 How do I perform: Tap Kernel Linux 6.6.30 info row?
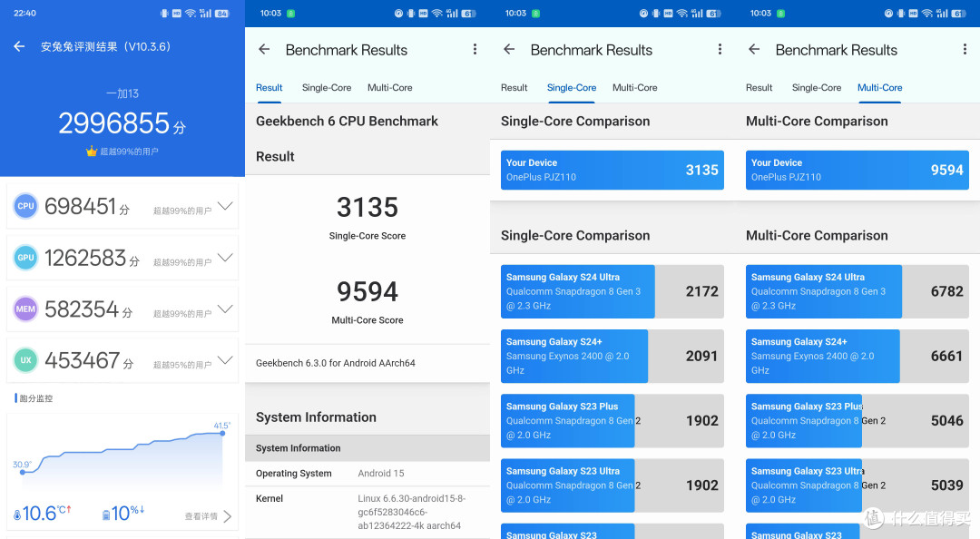(x=367, y=512)
